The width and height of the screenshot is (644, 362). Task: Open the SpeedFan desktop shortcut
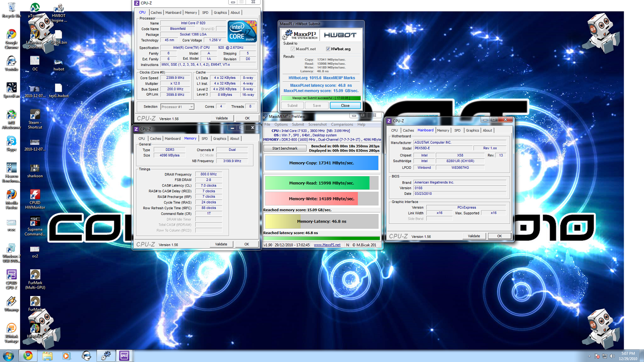11,90
